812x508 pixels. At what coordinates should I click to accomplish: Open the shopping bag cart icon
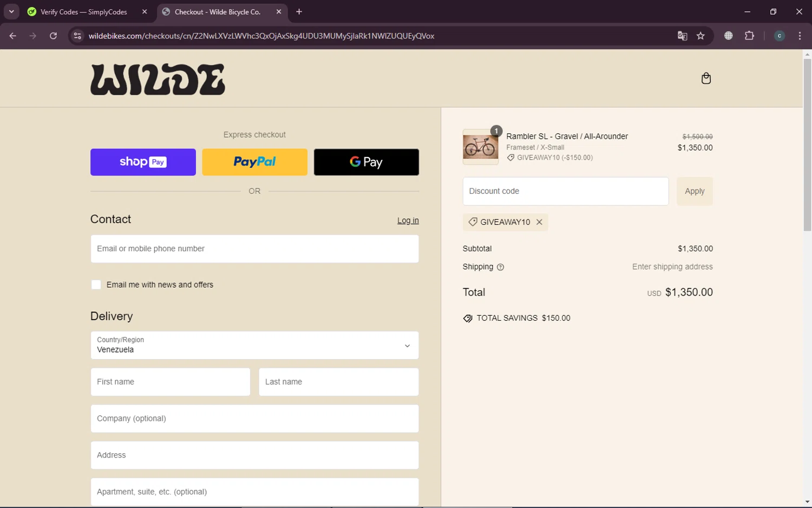point(706,79)
